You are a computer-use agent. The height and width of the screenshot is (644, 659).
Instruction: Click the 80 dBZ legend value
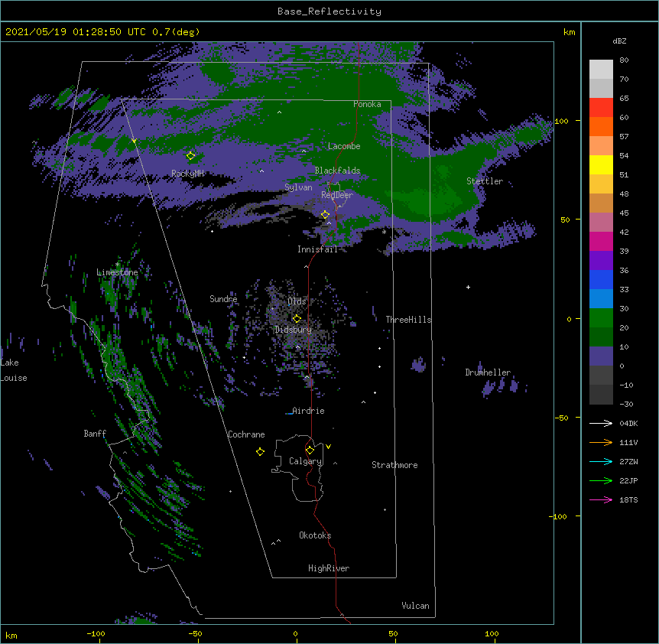point(624,60)
